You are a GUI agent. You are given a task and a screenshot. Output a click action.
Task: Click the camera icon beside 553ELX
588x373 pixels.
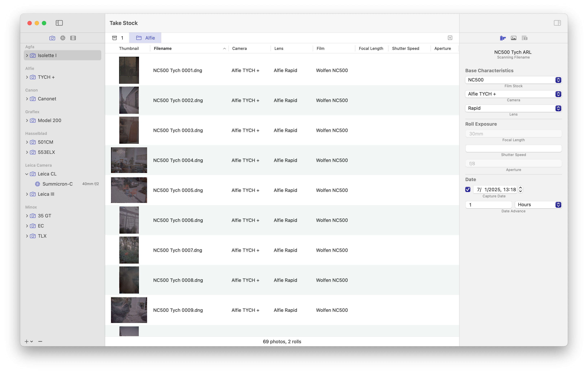click(x=33, y=152)
